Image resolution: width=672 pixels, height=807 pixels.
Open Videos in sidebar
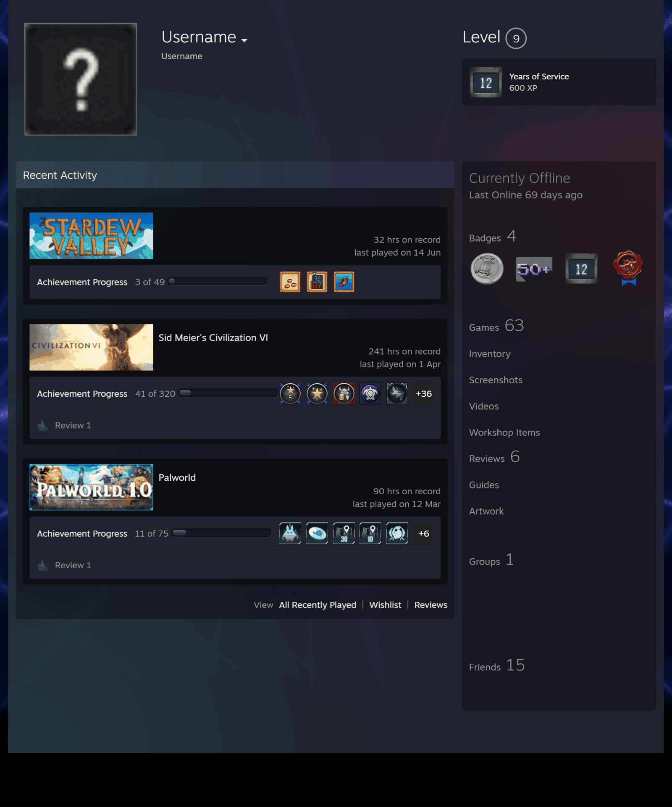tap(484, 406)
